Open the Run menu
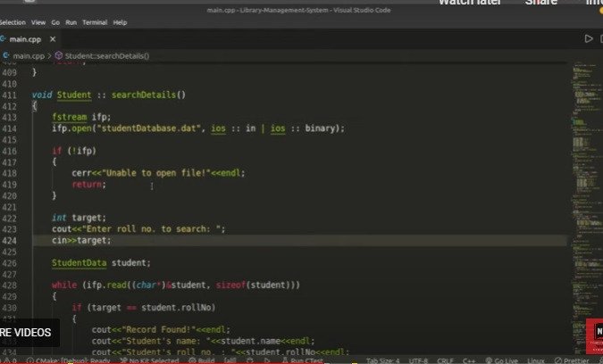Screen dimensions: 603x364 (x=71, y=21)
